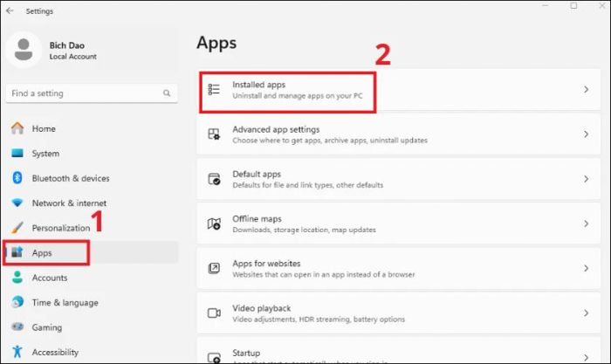Click the Default apps icon

pyautogui.click(x=214, y=179)
